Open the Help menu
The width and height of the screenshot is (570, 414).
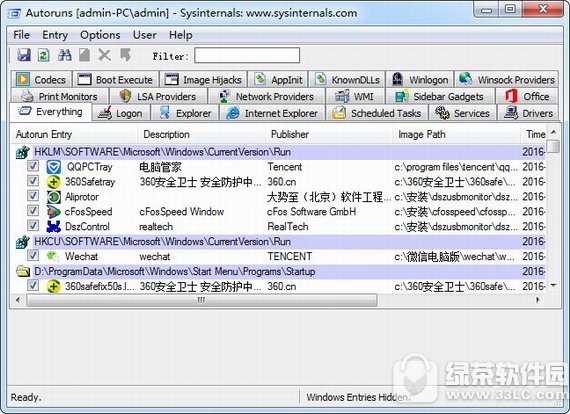click(181, 35)
